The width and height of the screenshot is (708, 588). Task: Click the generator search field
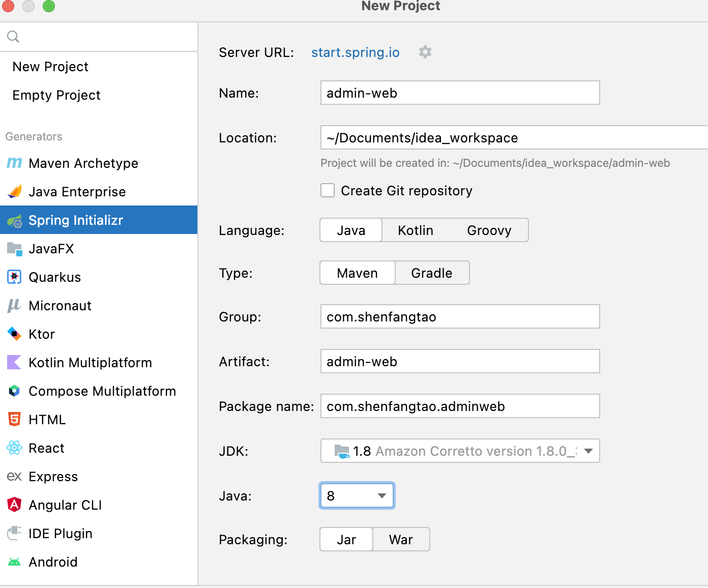click(99, 37)
